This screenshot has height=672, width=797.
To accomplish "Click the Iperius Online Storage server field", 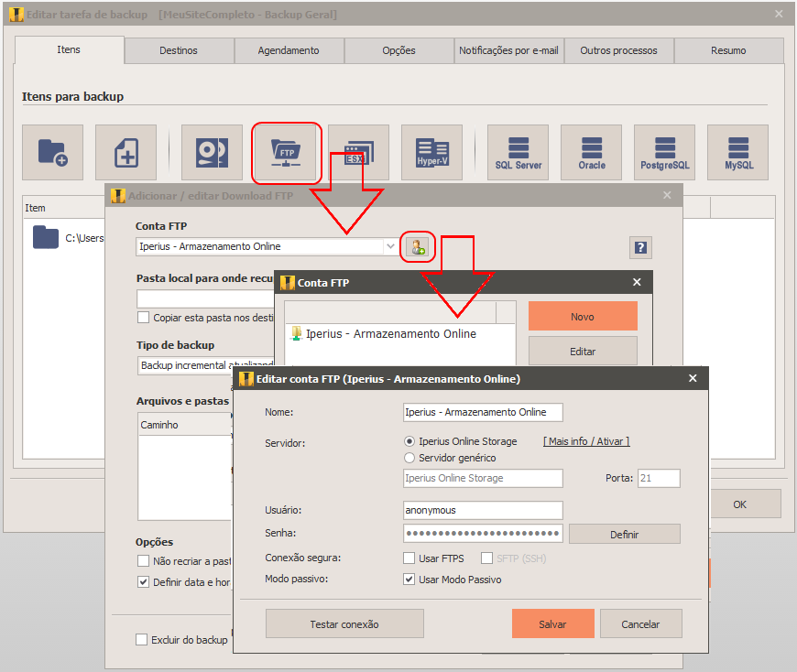I will pyautogui.click(x=483, y=478).
